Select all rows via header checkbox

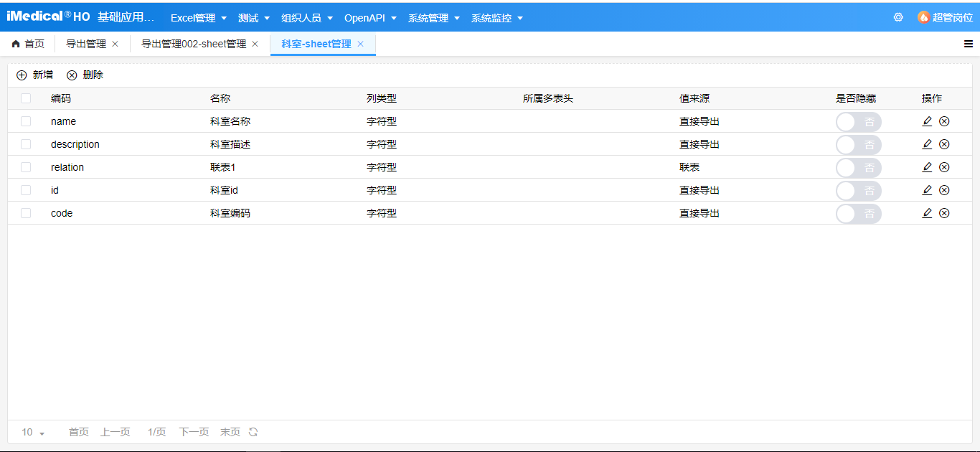click(x=26, y=98)
